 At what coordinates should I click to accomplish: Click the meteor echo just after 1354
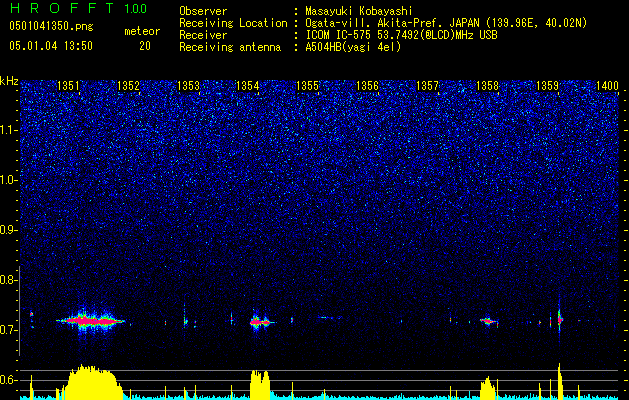click(262, 322)
